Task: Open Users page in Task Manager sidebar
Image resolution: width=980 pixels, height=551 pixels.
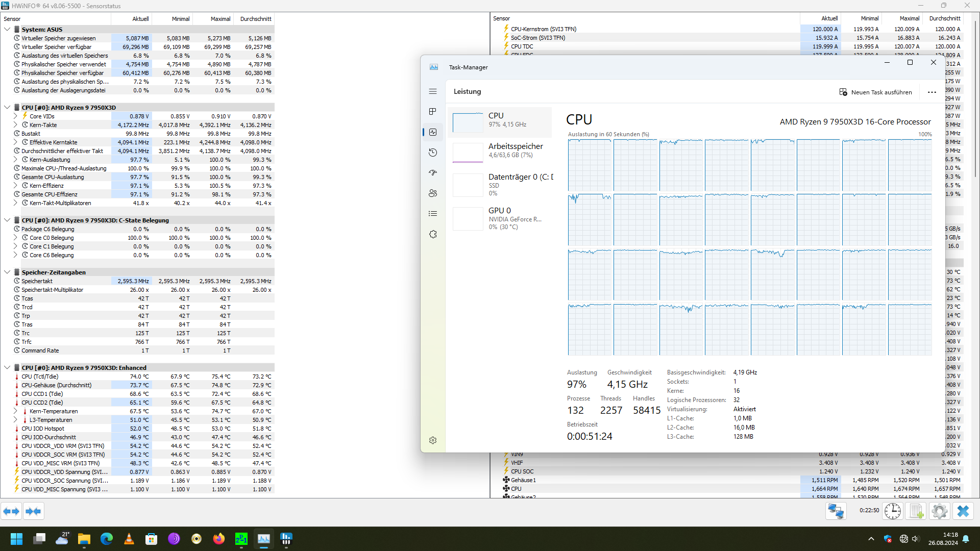Action: [x=433, y=193]
